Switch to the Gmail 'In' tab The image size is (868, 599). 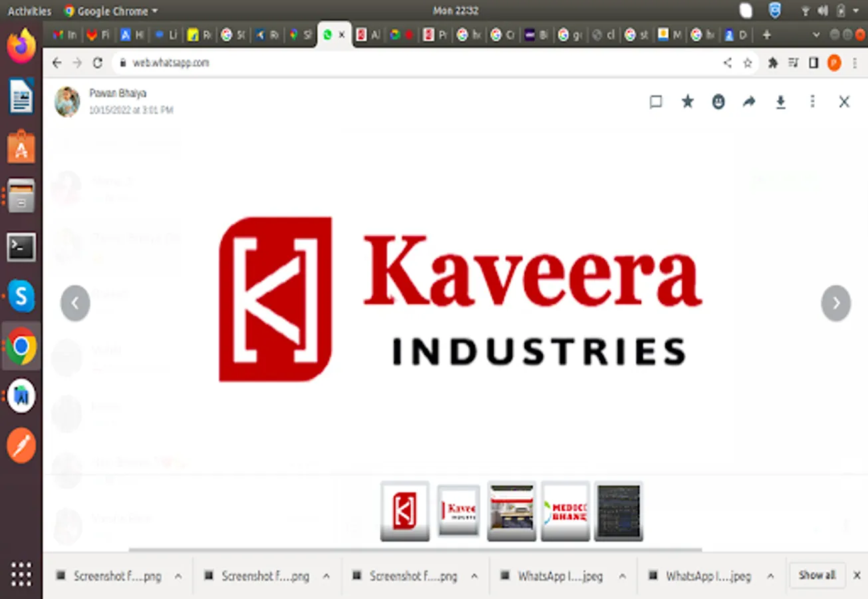[65, 35]
